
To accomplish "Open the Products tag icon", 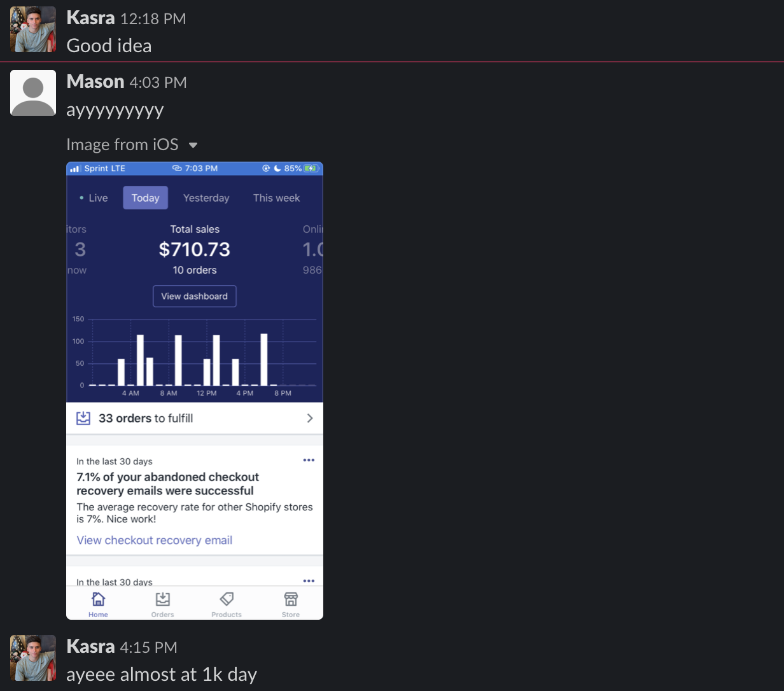I will 227,599.
